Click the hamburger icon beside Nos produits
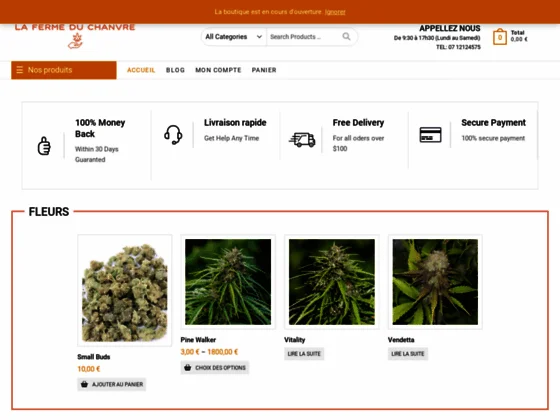 20,70
